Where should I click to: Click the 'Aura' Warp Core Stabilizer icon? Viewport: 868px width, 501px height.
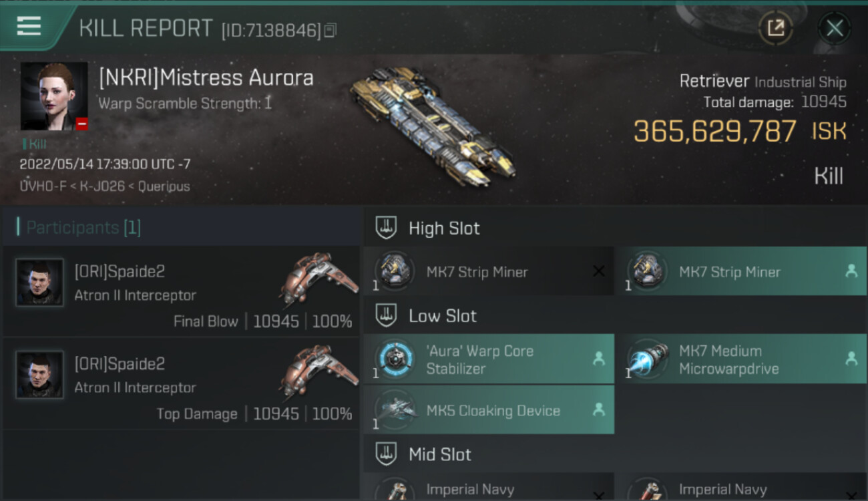[394, 359]
